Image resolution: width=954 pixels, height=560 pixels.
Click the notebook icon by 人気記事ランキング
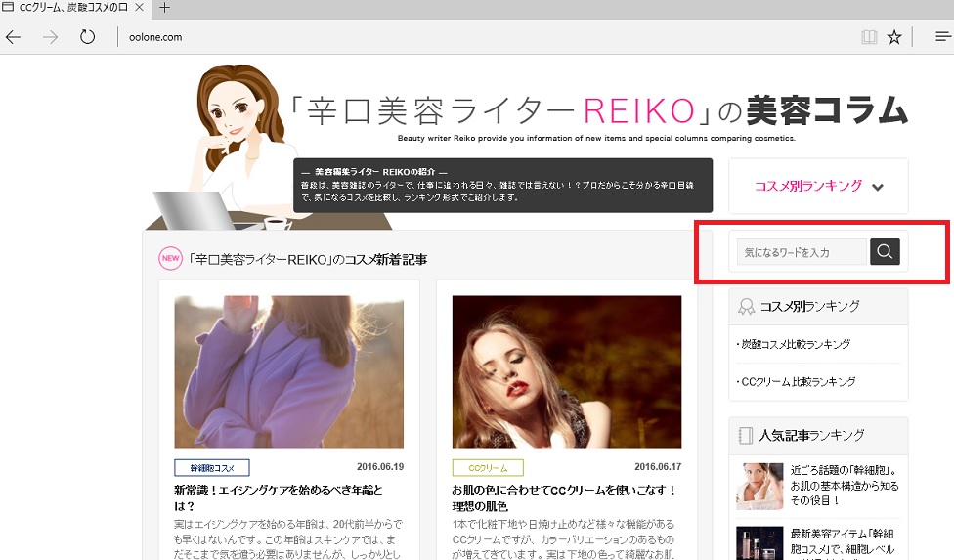coord(745,435)
